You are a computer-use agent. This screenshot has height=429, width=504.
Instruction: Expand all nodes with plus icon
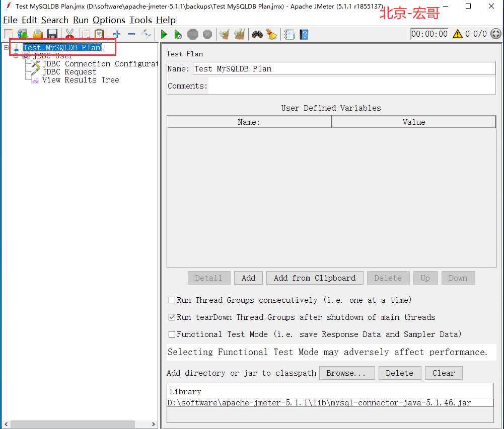(117, 34)
